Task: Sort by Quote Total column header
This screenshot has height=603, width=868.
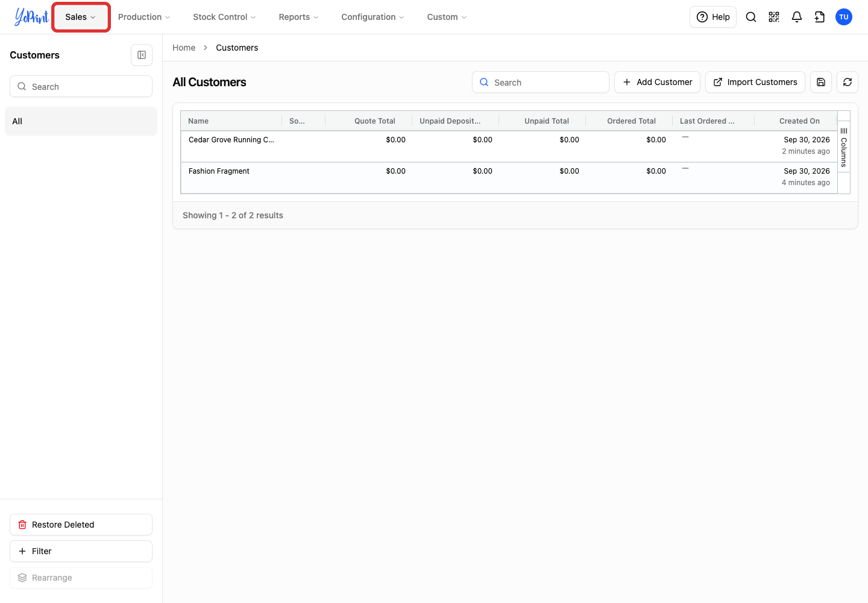Action: pyautogui.click(x=369, y=121)
